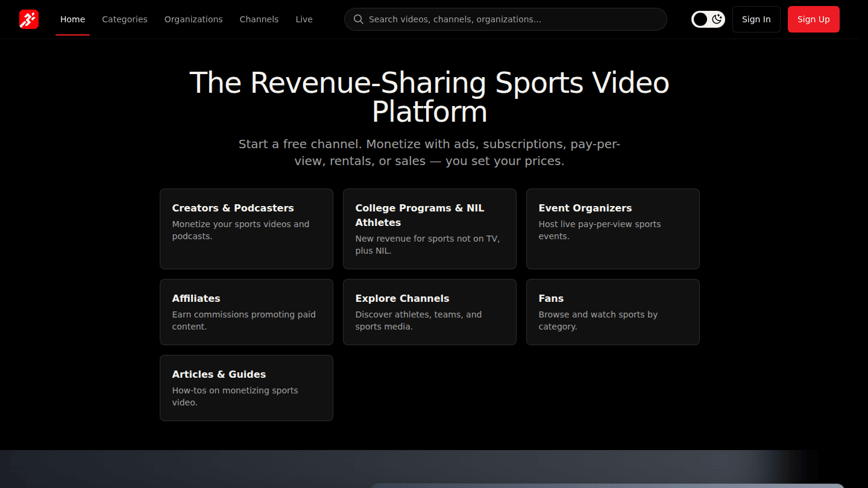Click the 'The Revenue-Sharing Sports Video Platform' heading
Viewport: 868px width, 488px height.
tap(430, 97)
